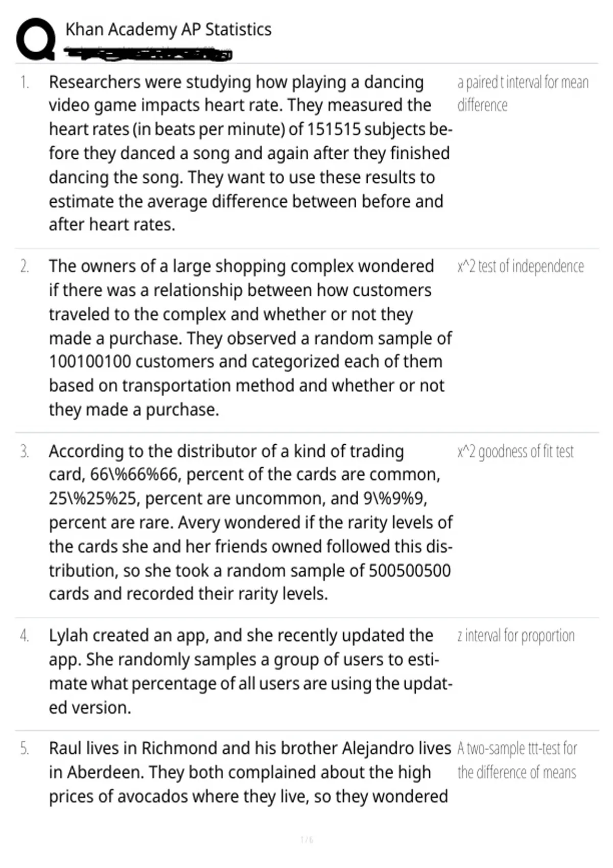
Task: Open the Khan Academy AP Statistics title
Action: click(x=169, y=30)
